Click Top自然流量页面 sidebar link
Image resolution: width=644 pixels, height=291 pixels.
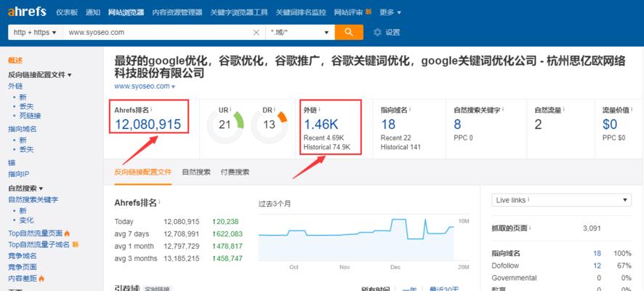pyautogui.click(x=36, y=233)
